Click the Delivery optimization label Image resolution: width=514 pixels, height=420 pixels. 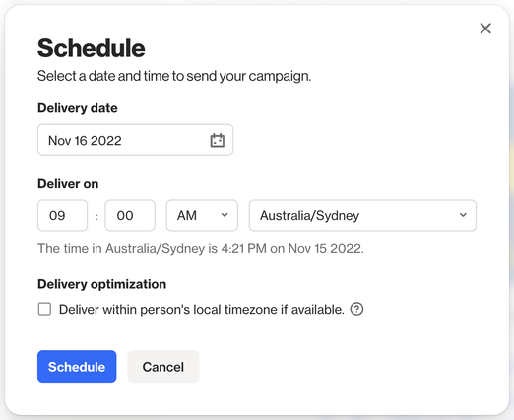point(101,284)
